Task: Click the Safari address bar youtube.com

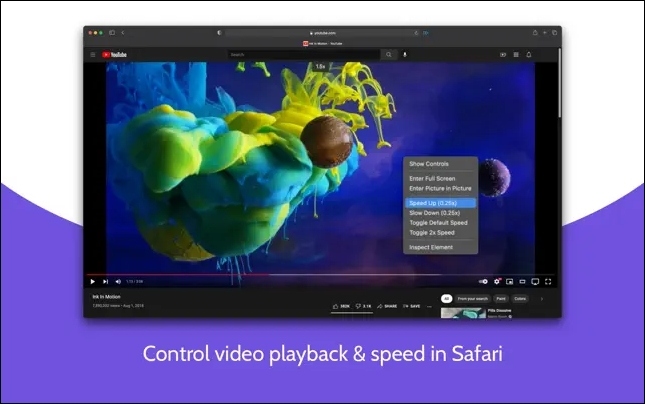Action: coord(322,33)
